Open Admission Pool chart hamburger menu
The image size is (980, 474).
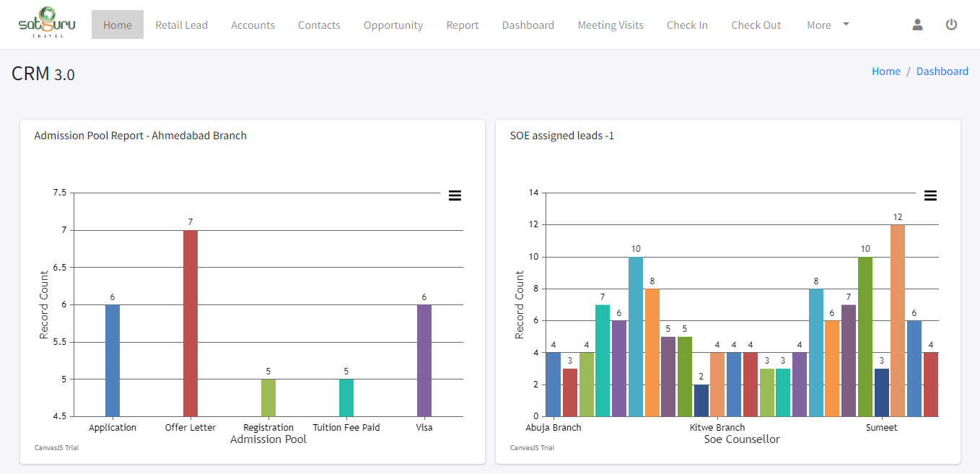pos(455,196)
